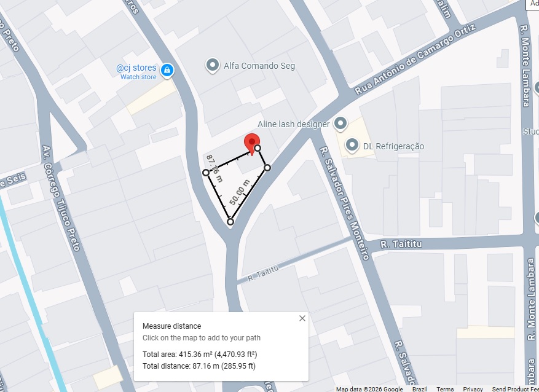Click the DL Refrigeração place icon
This screenshot has height=392, width=539.
point(352,146)
